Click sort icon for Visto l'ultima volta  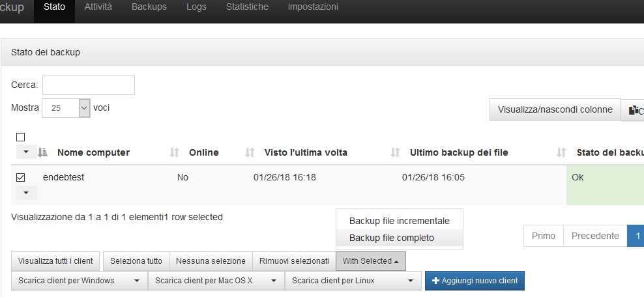tap(250, 152)
